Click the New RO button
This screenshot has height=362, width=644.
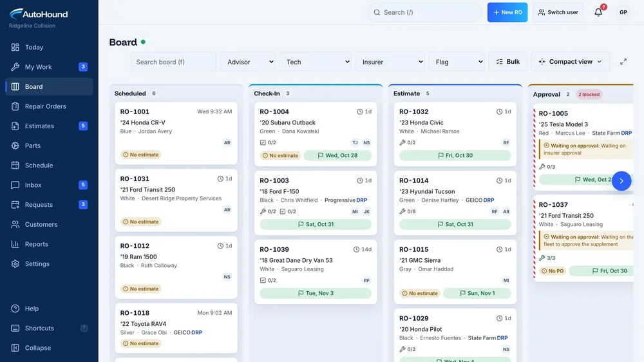tap(507, 12)
